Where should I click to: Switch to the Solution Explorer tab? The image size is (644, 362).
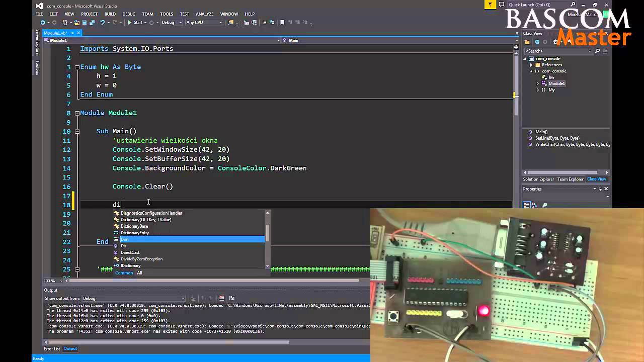(x=538, y=179)
